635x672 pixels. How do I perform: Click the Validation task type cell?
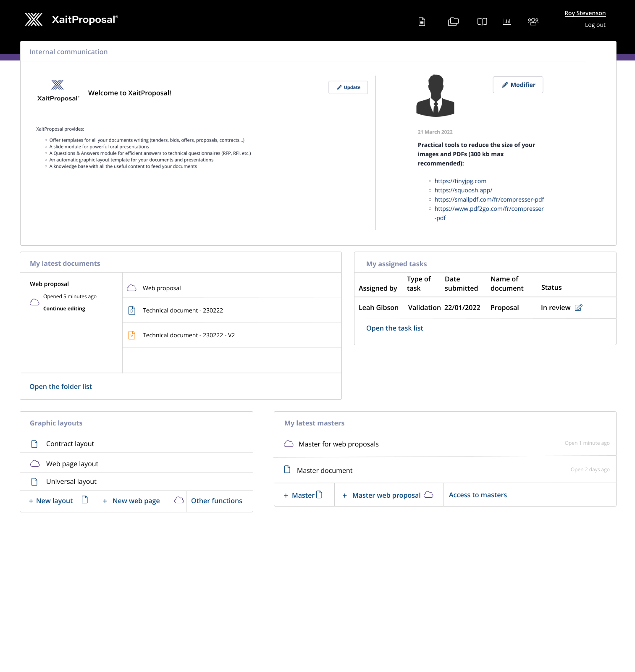tap(424, 307)
